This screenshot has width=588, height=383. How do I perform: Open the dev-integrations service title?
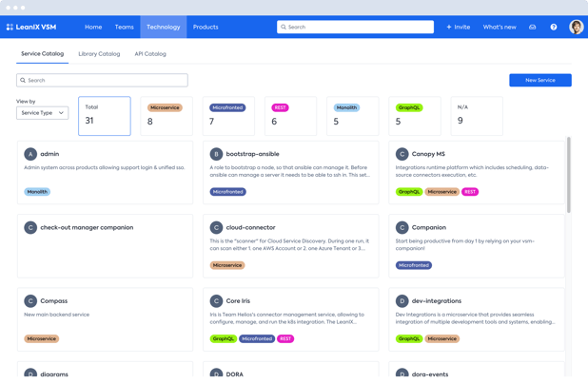[x=437, y=301]
